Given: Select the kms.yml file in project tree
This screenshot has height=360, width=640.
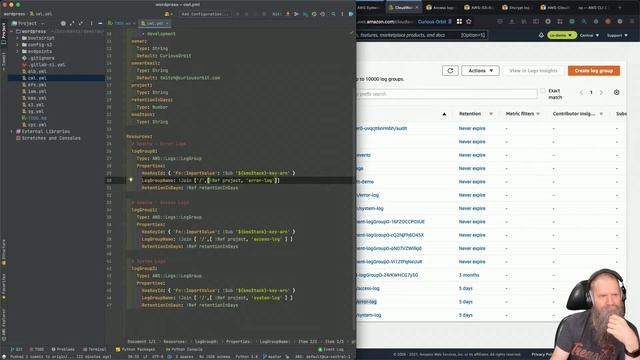Looking at the screenshot, I should 34,98.
